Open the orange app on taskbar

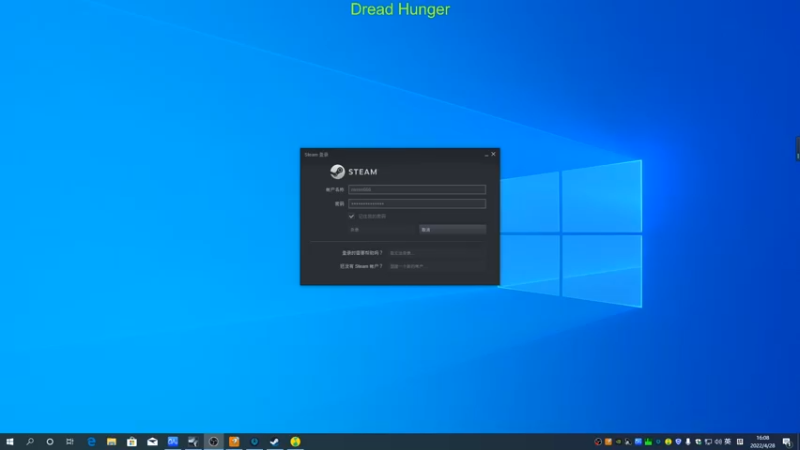234,442
